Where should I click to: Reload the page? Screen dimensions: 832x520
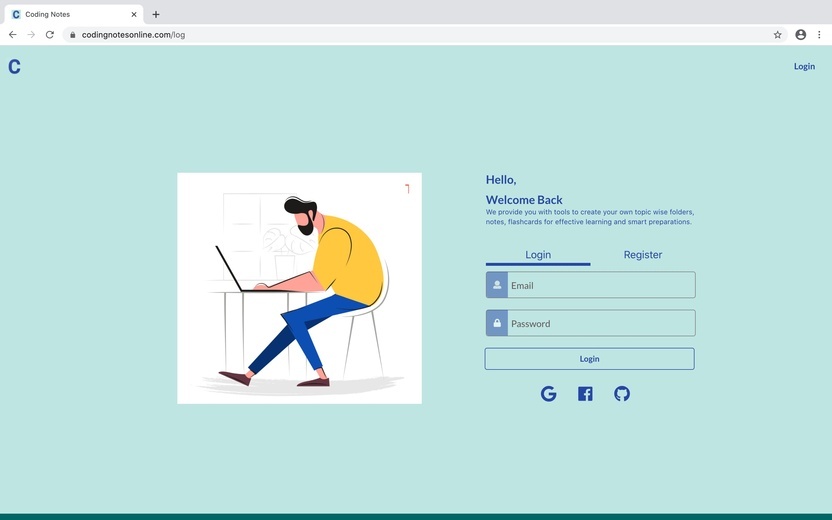point(49,35)
